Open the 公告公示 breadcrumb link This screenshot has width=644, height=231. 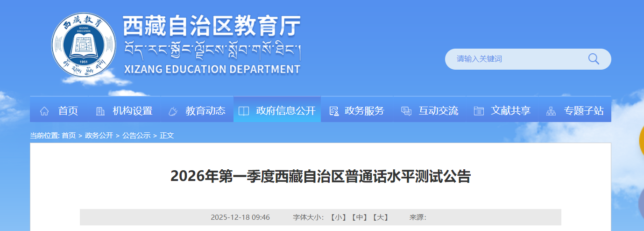(136, 136)
